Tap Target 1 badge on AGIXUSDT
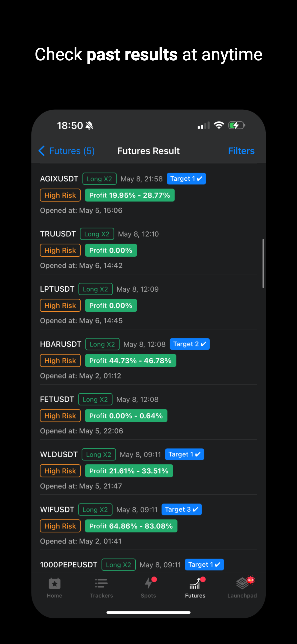This screenshot has width=297, height=644. [186, 179]
